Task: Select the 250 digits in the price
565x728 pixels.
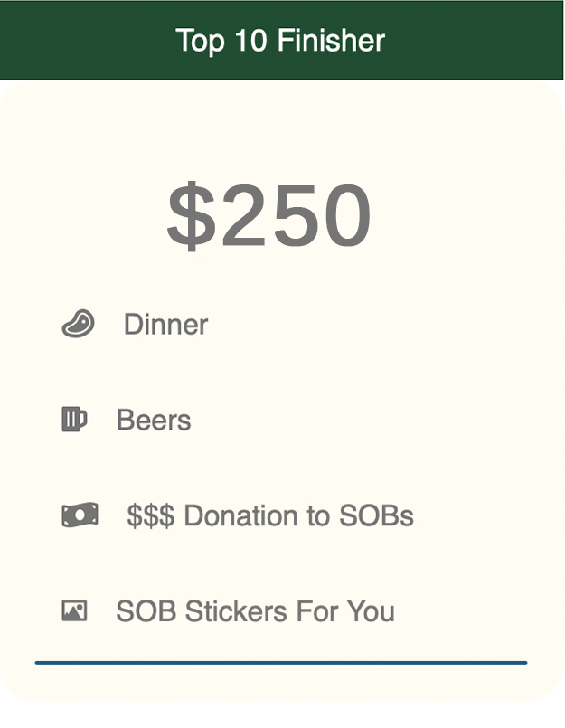Action: pos(296,217)
